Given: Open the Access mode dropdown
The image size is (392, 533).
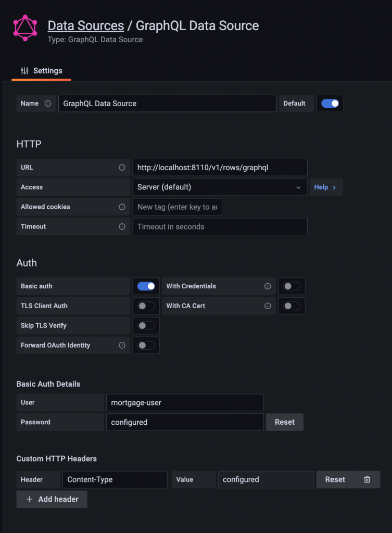Looking at the screenshot, I should [x=219, y=187].
